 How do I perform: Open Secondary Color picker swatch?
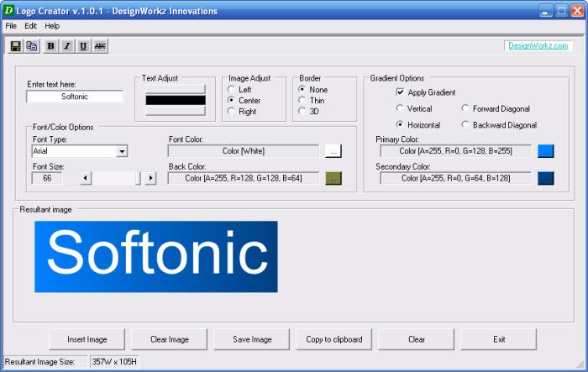546,179
